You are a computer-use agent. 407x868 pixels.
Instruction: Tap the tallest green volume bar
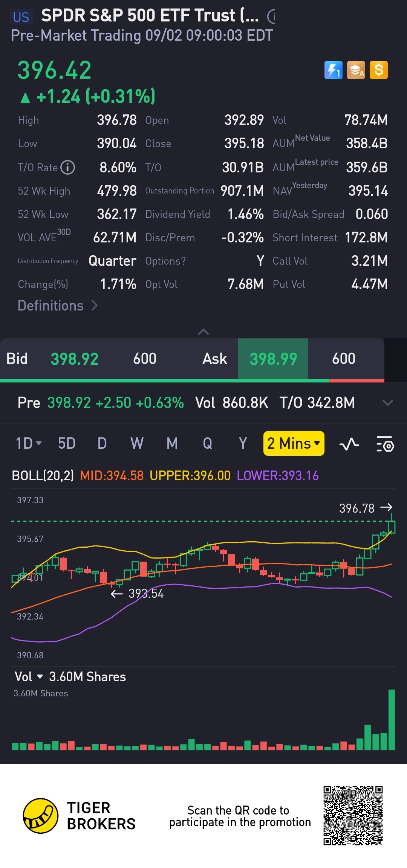pos(392,720)
